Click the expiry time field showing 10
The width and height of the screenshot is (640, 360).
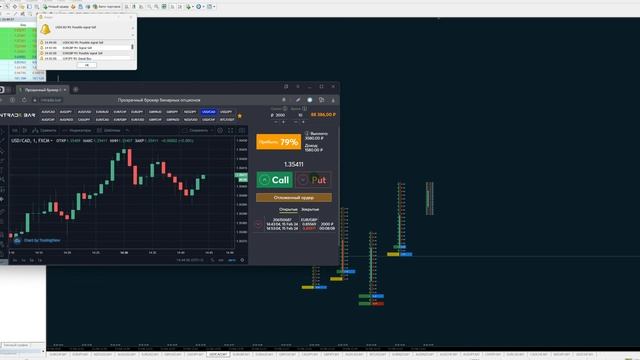[x=300, y=115]
